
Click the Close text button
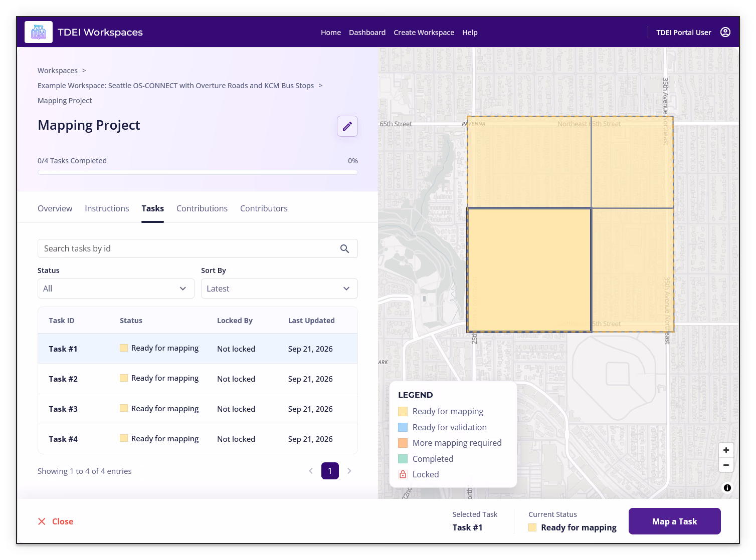pos(63,521)
